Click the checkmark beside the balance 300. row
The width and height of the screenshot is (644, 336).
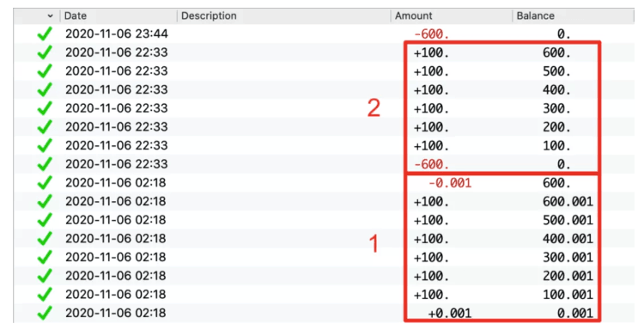click(x=45, y=107)
